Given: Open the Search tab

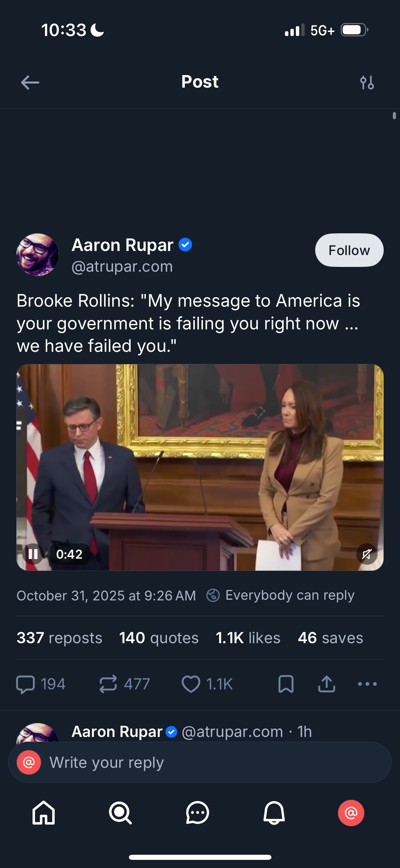Looking at the screenshot, I should pos(120,813).
